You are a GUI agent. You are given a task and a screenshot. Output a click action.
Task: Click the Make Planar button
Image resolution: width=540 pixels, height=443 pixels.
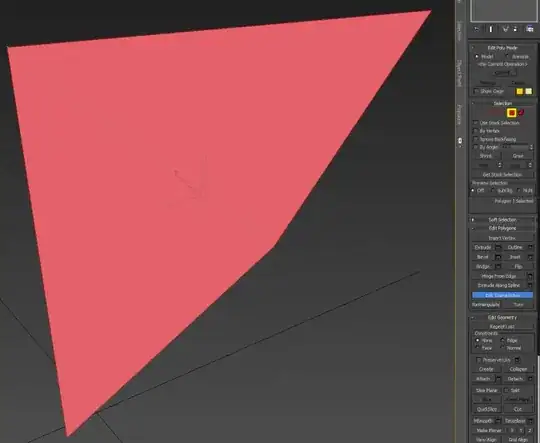489,431
